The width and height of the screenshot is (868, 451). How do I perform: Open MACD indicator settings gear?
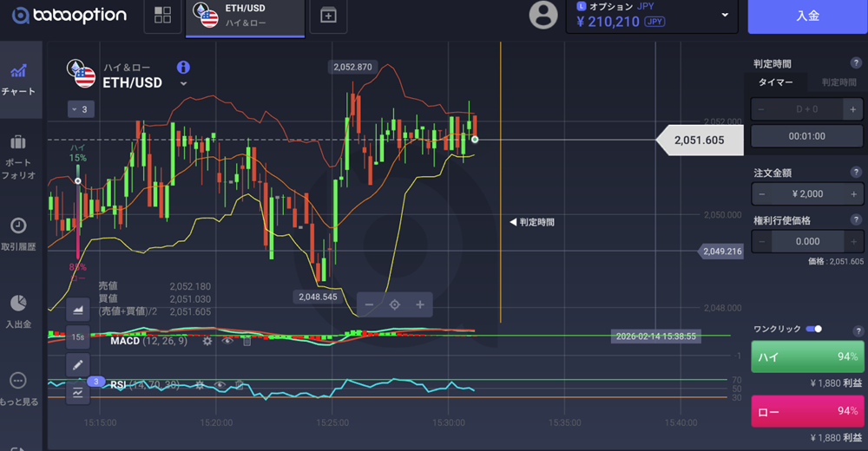point(207,341)
